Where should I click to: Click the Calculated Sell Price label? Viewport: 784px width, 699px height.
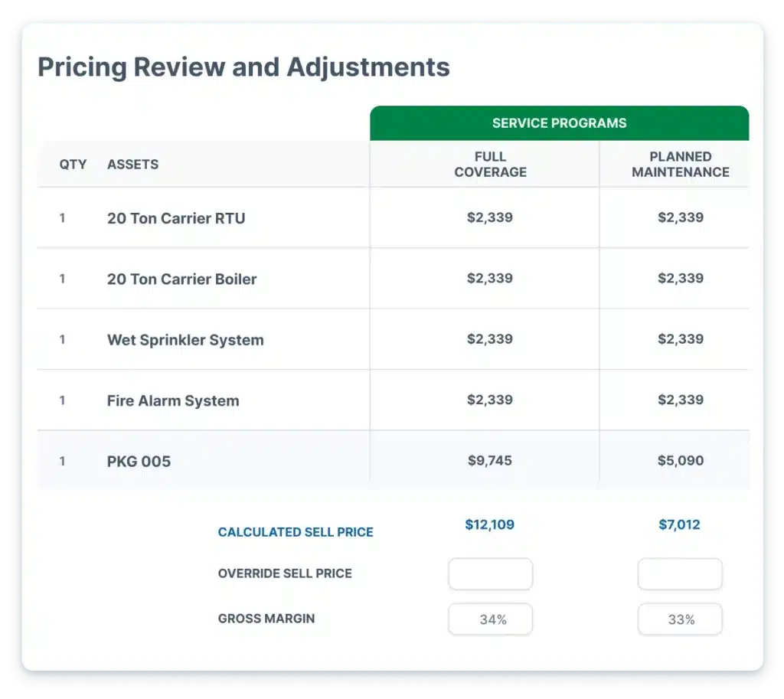[x=296, y=532]
